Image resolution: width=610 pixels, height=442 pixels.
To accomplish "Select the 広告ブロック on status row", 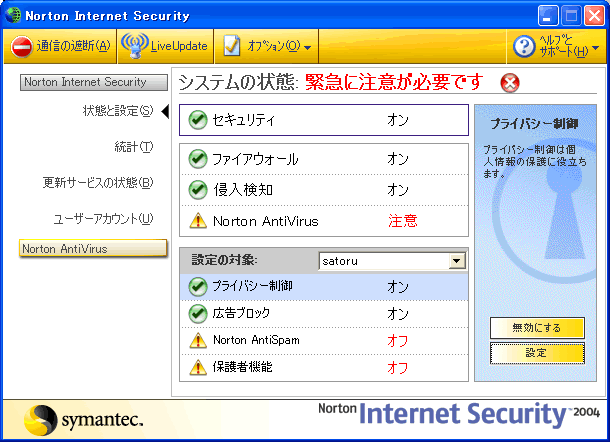I will point(324,314).
